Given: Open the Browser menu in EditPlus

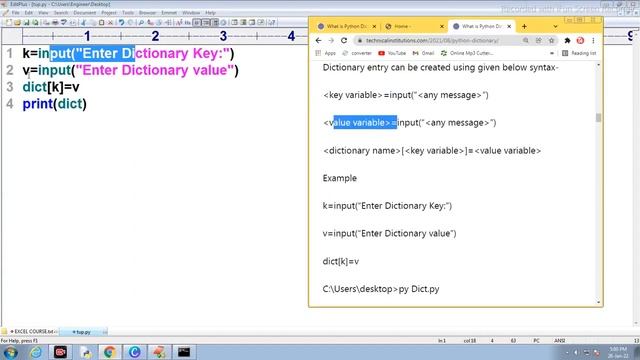Looking at the screenshot, I should tap(147, 13).
